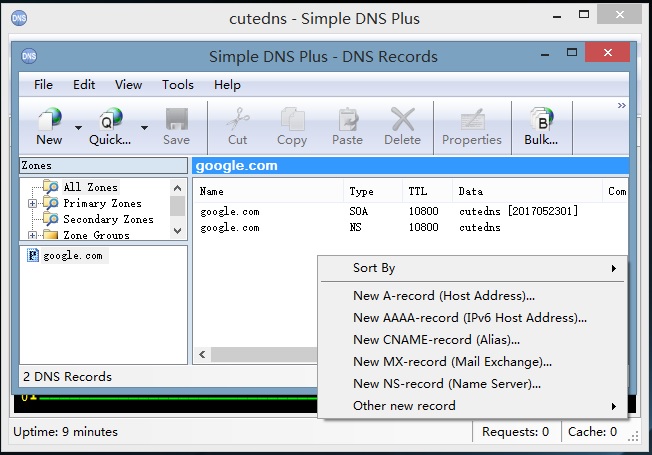Image resolution: width=652 pixels, height=455 pixels.
Task: Click the New record toolbar icon
Action: 49,119
